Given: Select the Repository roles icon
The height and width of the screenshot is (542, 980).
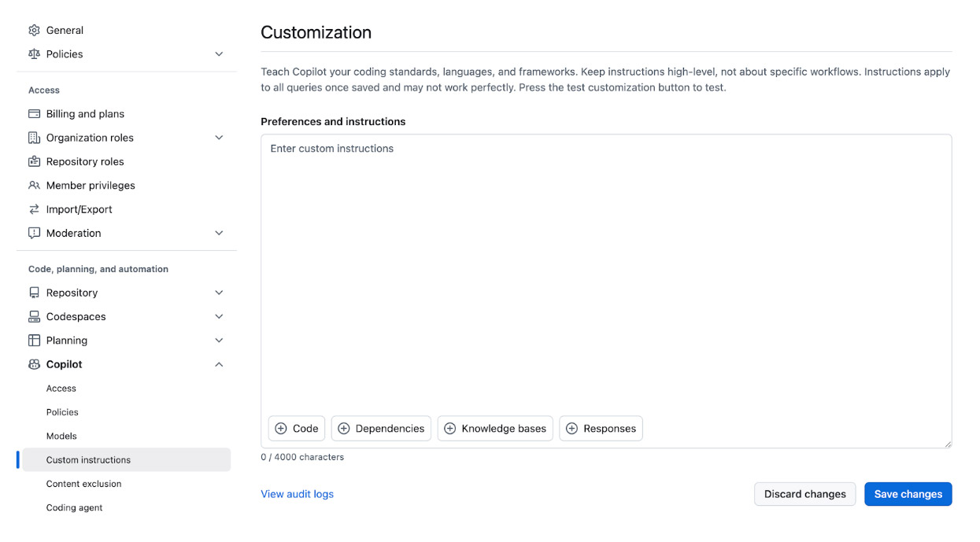Looking at the screenshot, I should [x=34, y=161].
